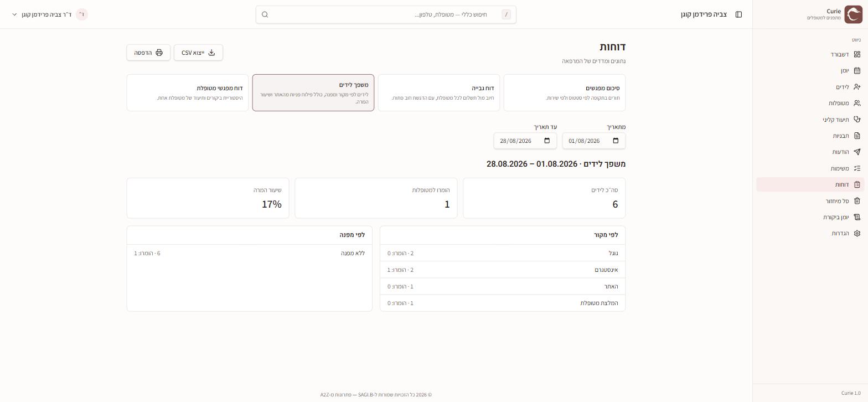The image size is (868, 402).
Task: Click the הומרו למטופלות card
Action: click(376, 198)
